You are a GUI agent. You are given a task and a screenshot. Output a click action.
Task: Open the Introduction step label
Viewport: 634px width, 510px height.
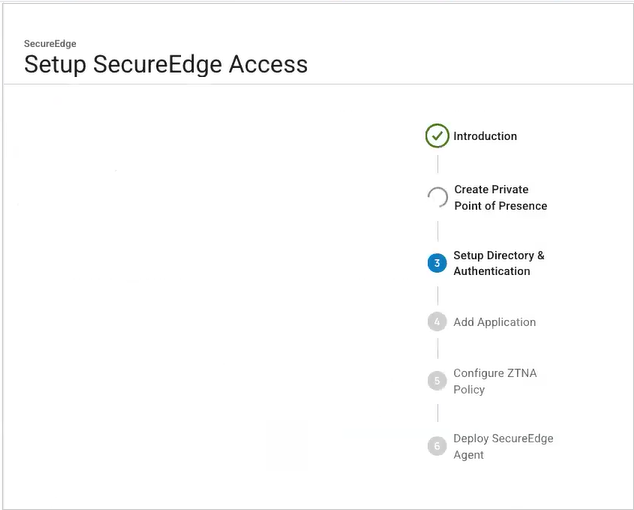(x=485, y=136)
